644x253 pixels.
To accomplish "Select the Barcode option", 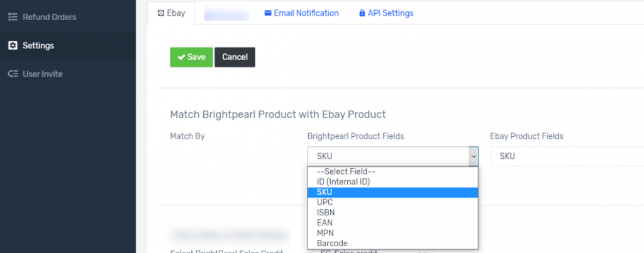I will pos(392,243).
